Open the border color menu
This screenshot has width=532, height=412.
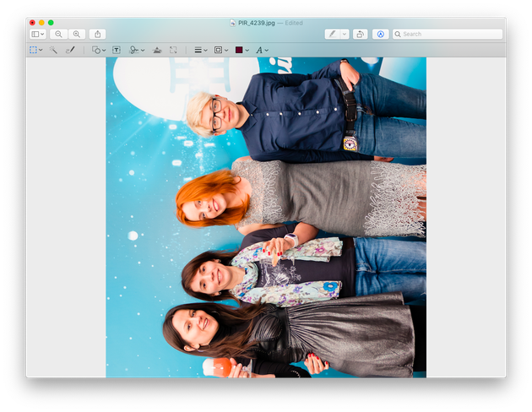coord(221,50)
